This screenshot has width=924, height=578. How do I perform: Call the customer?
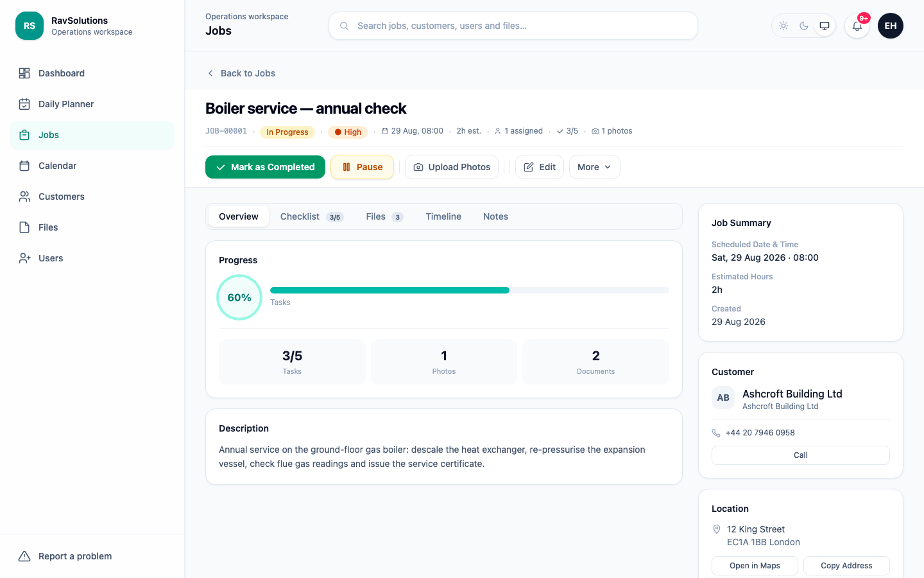[801, 455]
